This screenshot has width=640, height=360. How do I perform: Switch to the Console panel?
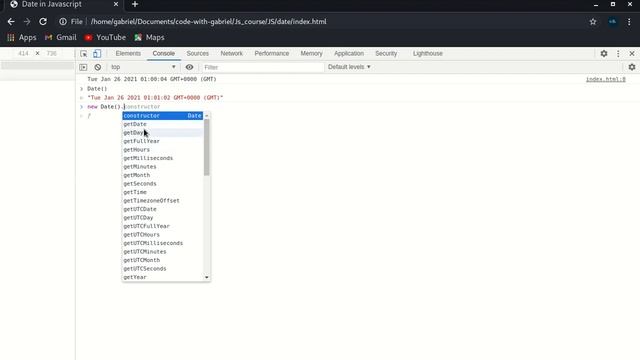164,53
